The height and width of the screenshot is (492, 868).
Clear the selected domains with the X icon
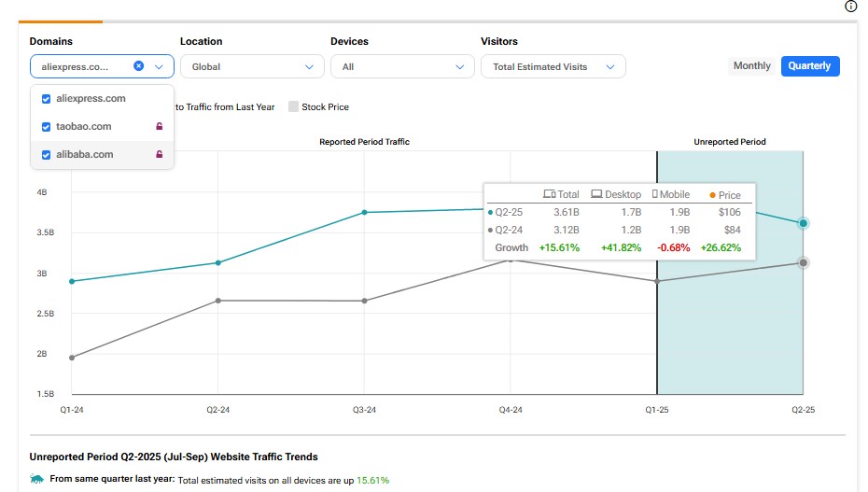(x=138, y=66)
